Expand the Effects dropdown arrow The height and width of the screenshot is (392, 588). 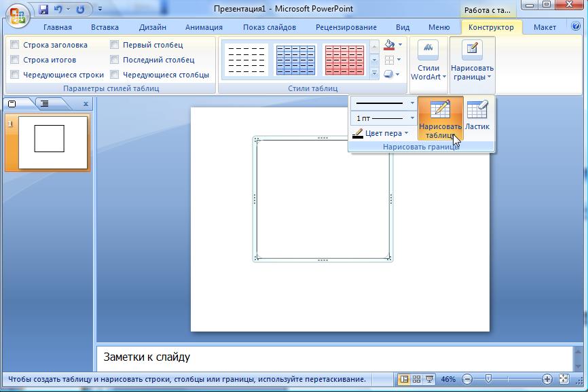397,74
